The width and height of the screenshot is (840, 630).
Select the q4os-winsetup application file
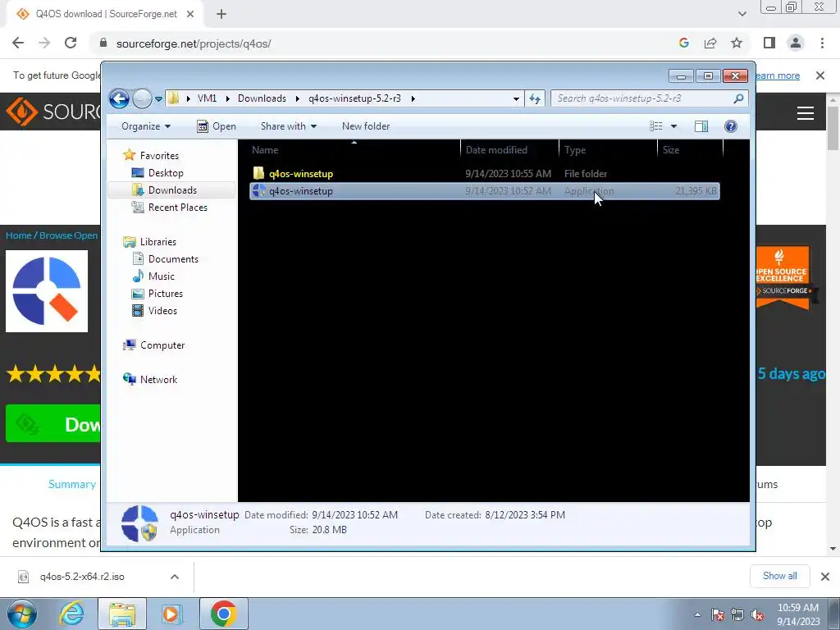(x=484, y=191)
